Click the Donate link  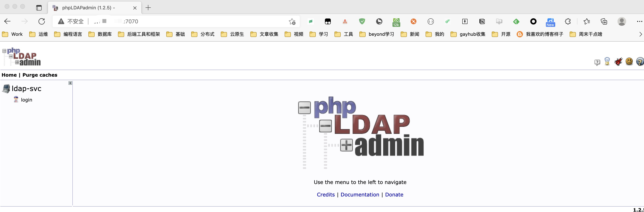[394, 194]
